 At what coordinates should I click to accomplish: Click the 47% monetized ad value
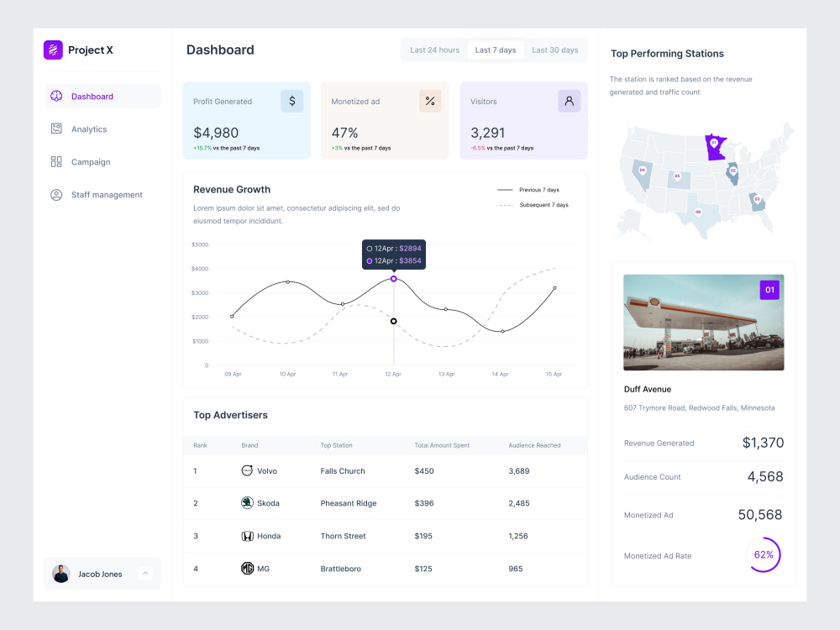tap(344, 133)
